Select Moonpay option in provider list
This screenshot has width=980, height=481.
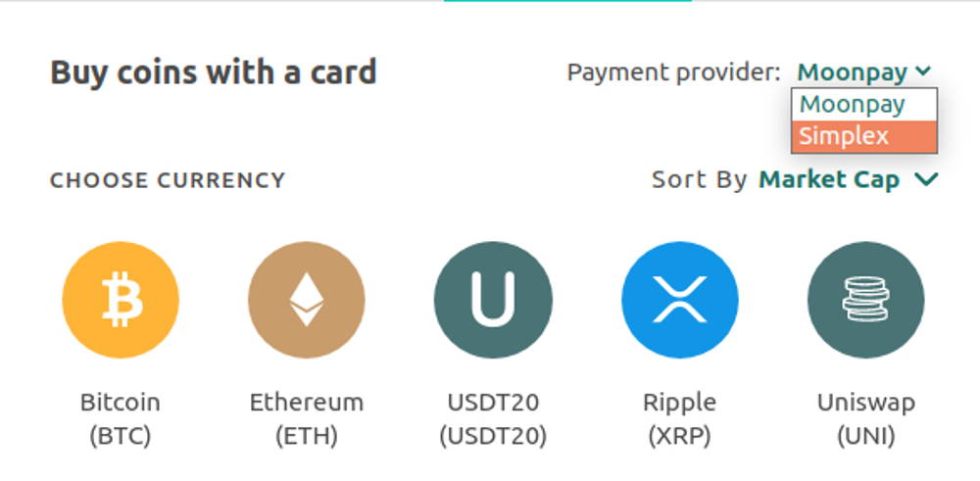tap(864, 105)
